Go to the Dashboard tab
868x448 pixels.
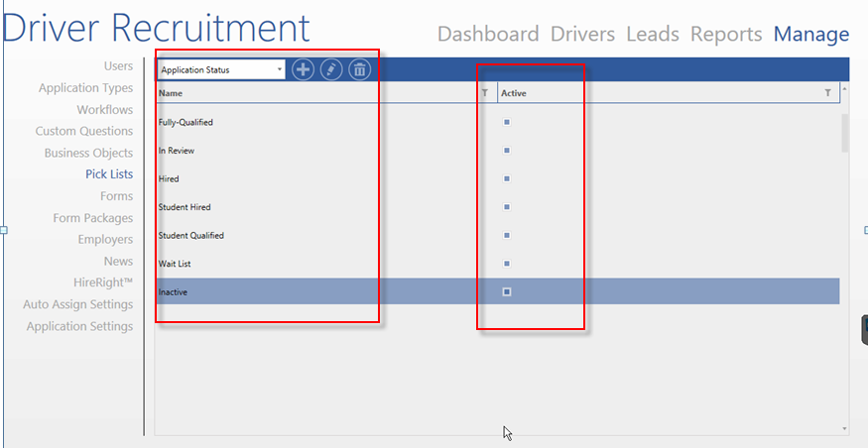pyautogui.click(x=488, y=35)
